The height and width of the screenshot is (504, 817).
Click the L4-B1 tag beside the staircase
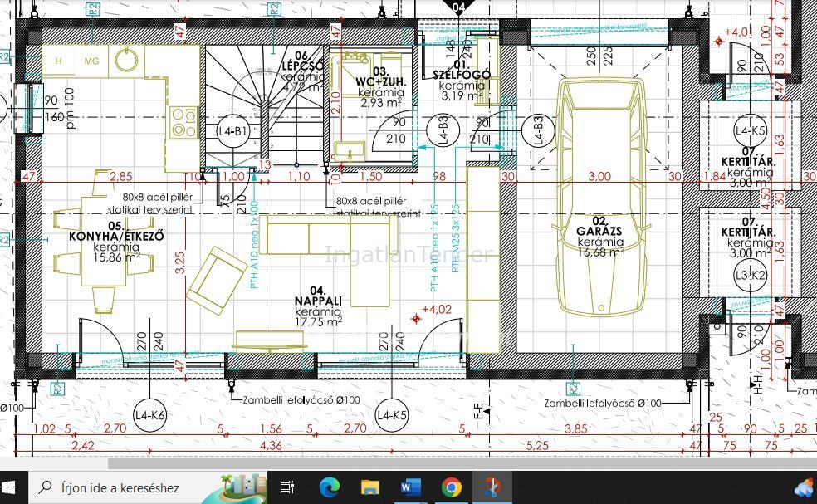click(x=232, y=131)
